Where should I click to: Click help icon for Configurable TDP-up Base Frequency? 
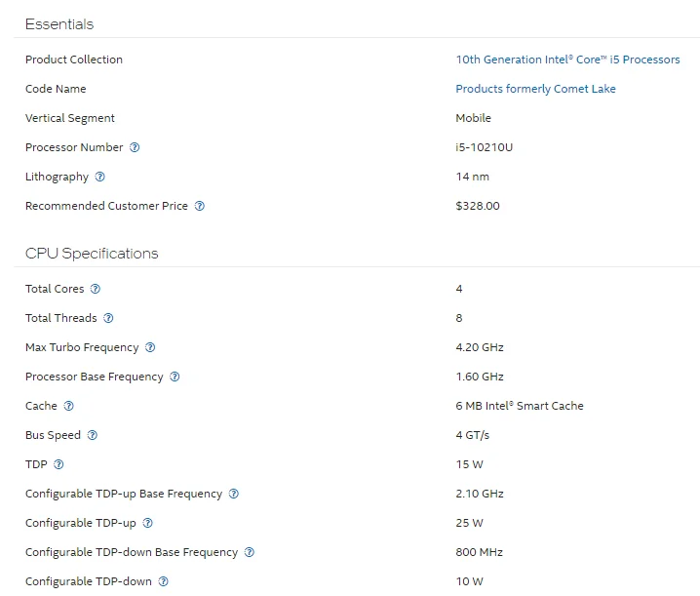234,494
